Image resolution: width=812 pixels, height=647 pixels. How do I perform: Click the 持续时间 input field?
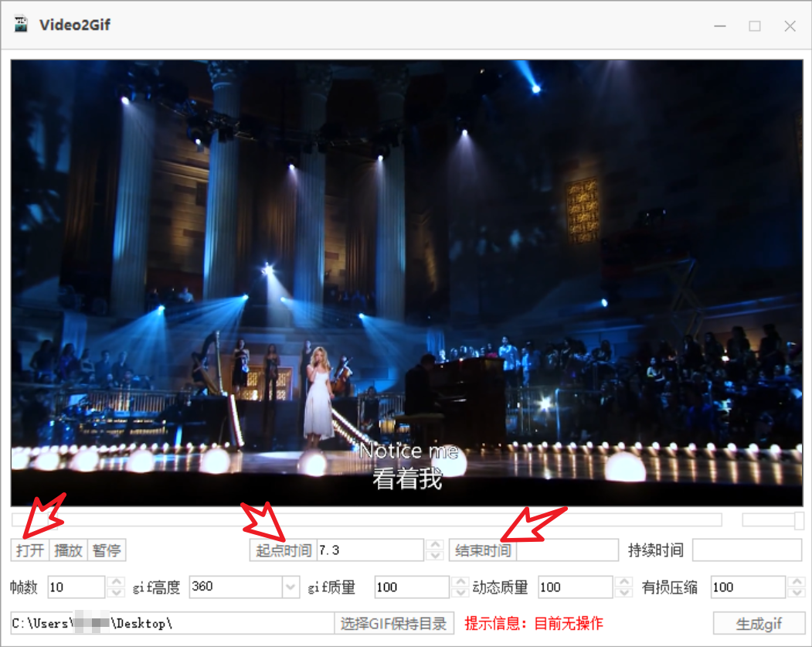747,550
